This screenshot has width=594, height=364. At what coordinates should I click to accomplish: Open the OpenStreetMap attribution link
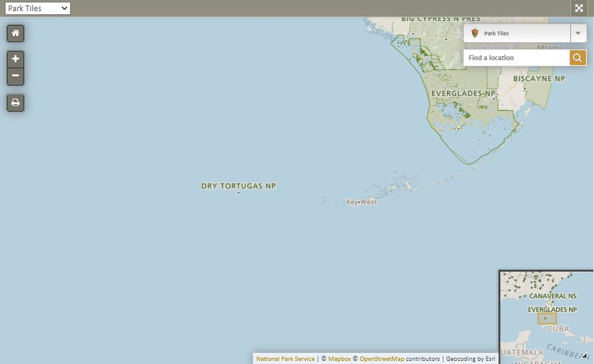point(381,359)
